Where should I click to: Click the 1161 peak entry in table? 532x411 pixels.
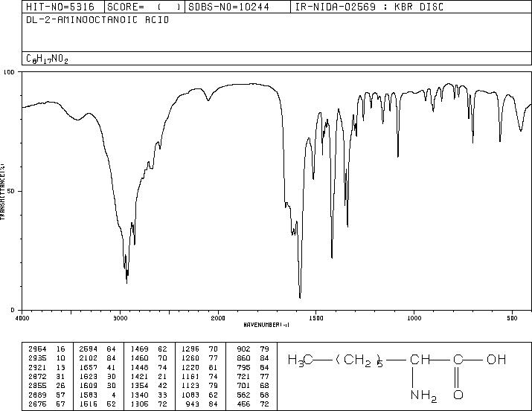click(x=199, y=376)
